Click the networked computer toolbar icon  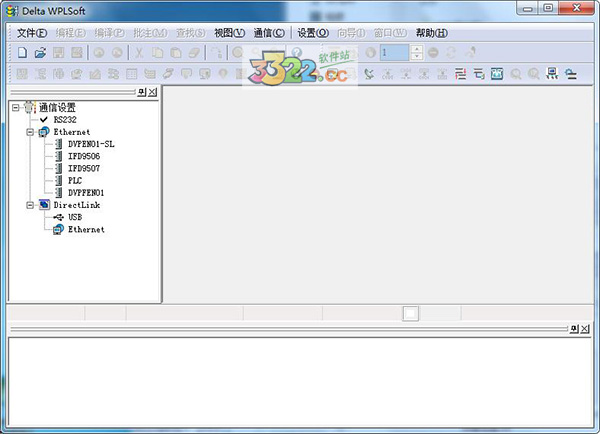pos(552,73)
